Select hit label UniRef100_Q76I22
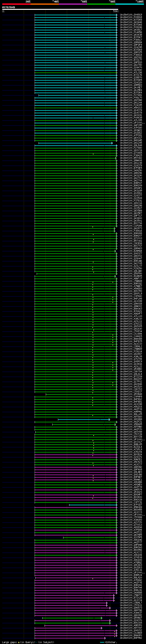The height and width of the screenshot is (644, 146). tap(131, 324)
